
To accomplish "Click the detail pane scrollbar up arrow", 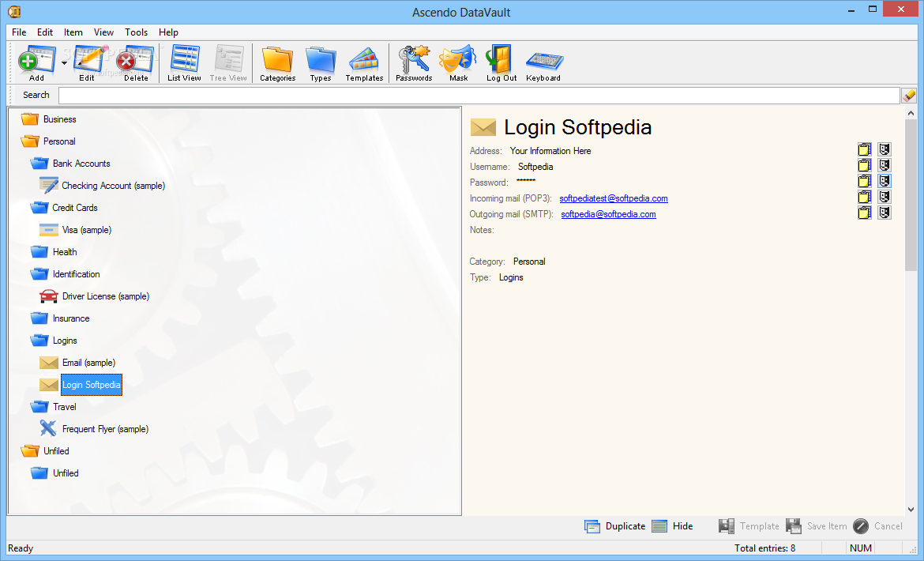I will 911,113.
